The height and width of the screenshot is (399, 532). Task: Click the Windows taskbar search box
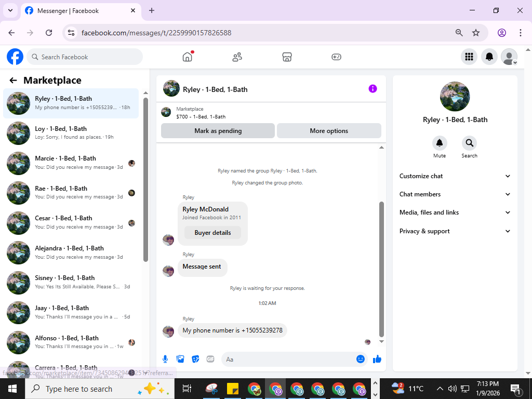pyautogui.click(x=100, y=389)
